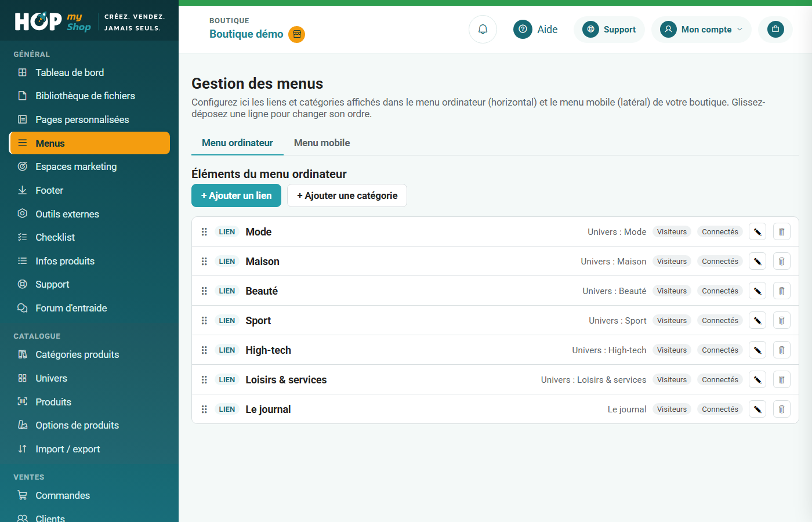Delete the Beauté menu link
Image resolution: width=812 pixels, height=522 pixels.
pyautogui.click(x=782, y=291)
